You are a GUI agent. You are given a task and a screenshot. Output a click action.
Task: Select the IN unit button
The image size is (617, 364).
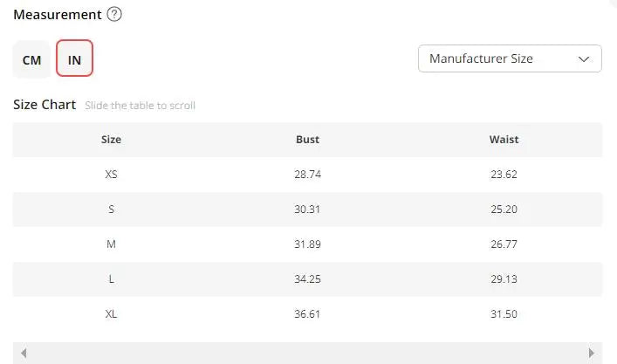[74, 60]
